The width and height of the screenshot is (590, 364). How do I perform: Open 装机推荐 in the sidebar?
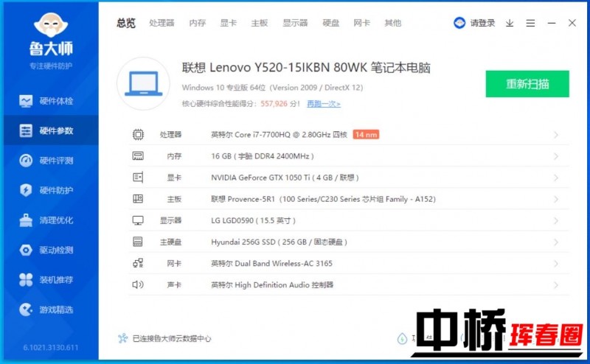point(49,280)
